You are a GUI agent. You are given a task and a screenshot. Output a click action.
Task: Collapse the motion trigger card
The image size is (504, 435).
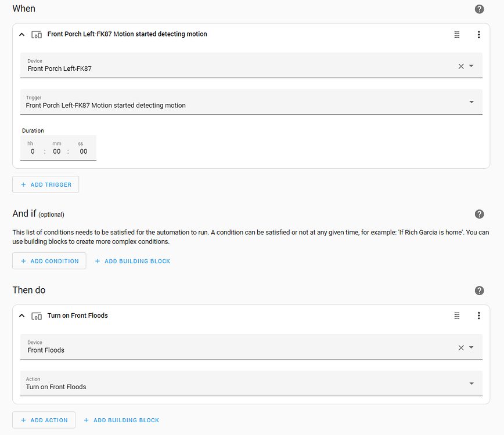click(22, 35)
